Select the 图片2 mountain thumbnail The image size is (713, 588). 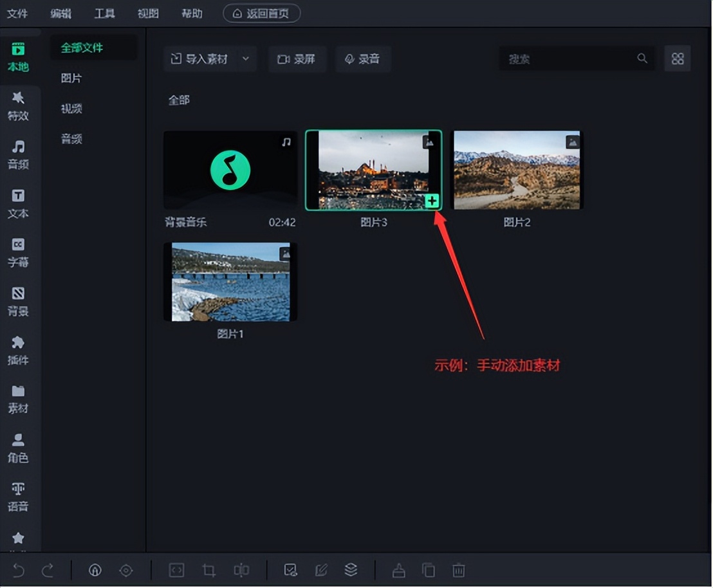[517, 170]
